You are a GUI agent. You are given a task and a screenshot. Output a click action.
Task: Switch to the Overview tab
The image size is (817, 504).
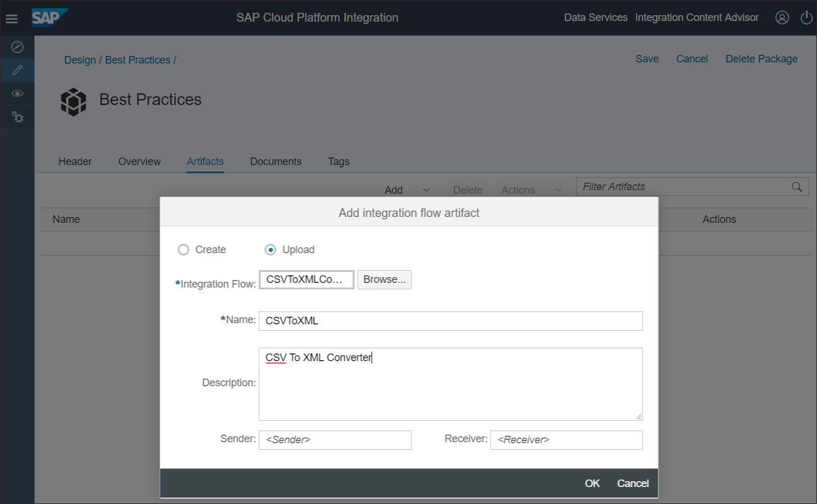pyautogui.click(x=139, y=162)
